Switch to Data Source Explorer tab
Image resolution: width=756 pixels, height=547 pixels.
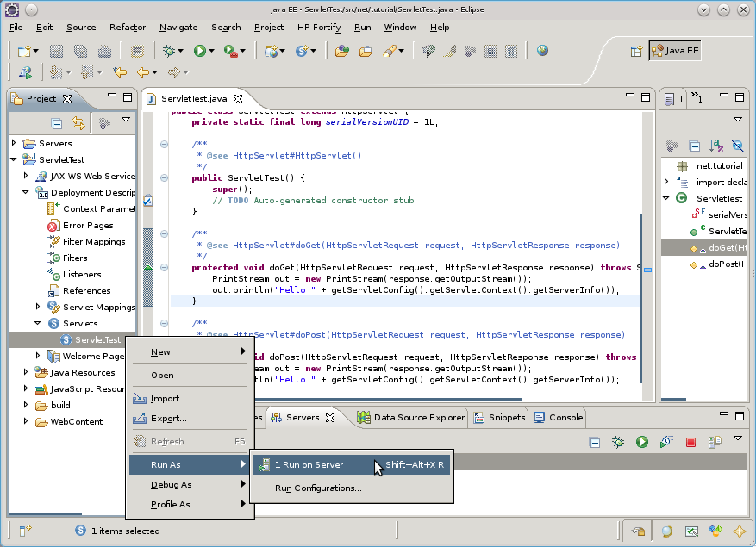[411, 418]
